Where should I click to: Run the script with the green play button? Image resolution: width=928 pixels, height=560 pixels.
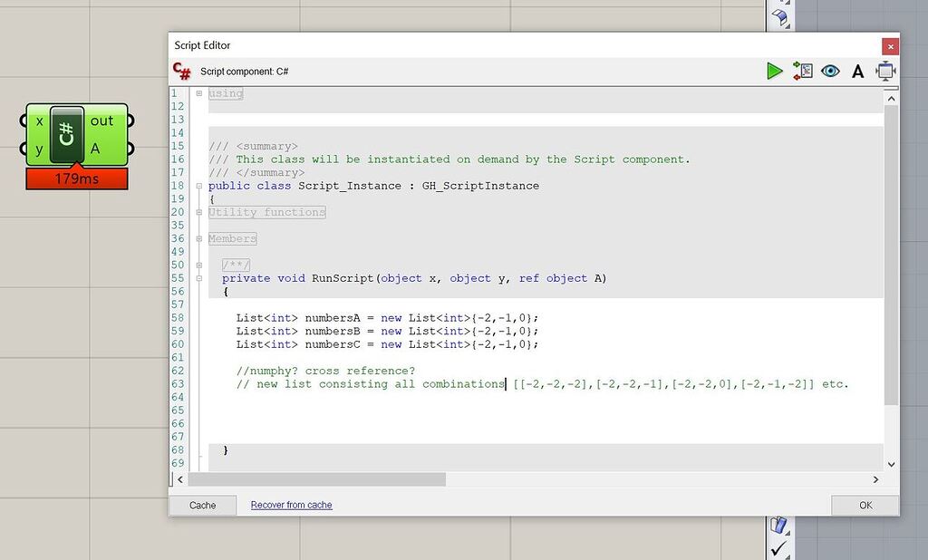pyautogui.click(x=775, y=71)
